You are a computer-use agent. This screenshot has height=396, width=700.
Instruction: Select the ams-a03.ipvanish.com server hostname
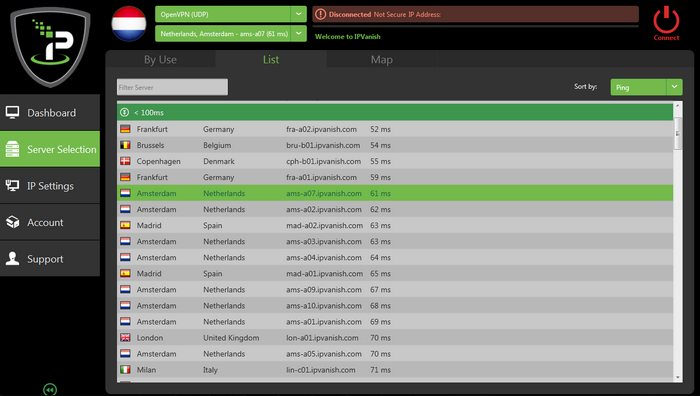pyautogui.click(x=324, y=242)
